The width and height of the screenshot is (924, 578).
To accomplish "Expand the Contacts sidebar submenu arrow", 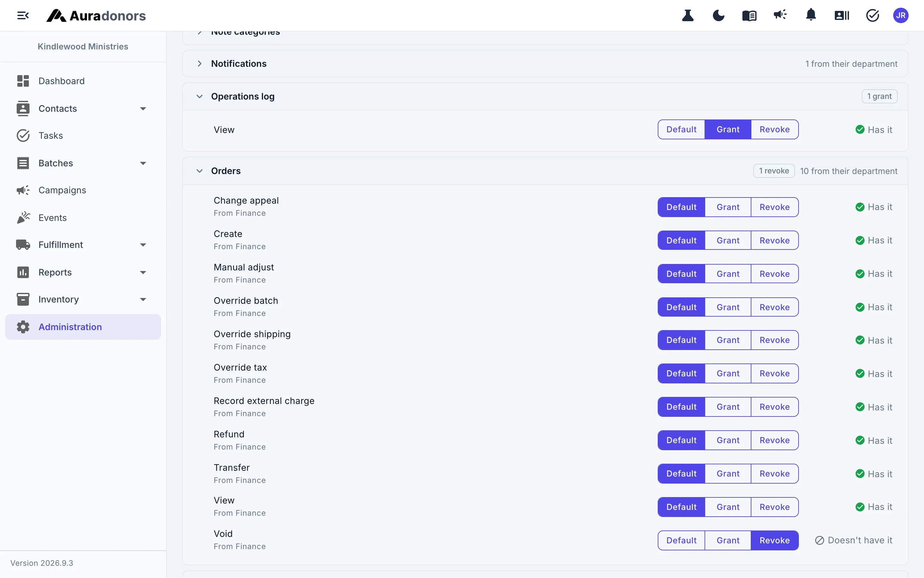I will pyautogui.click(x=143, y=109).
